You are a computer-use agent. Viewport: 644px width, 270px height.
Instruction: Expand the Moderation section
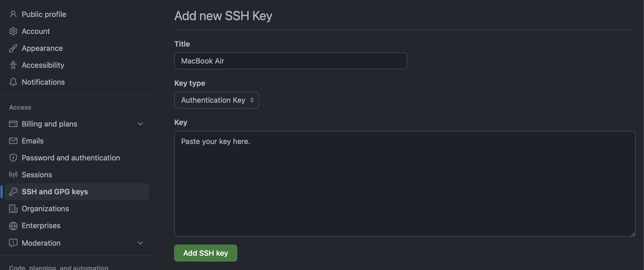click(x=140, y=243)
